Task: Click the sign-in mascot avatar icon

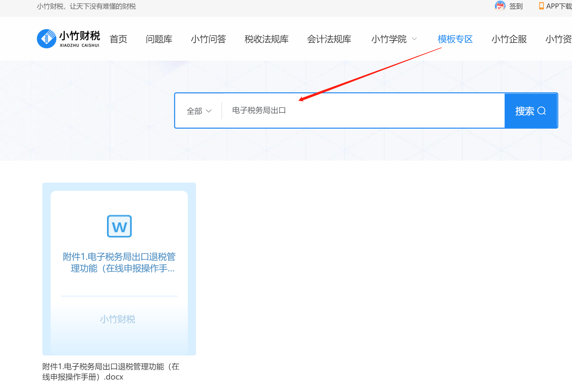Action: [x=500, y=6]
